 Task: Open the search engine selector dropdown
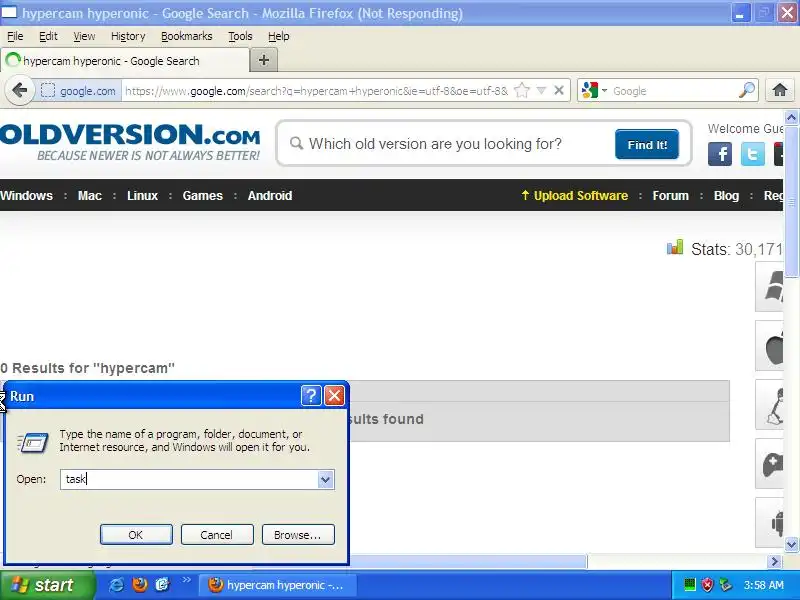(x=605, y=91)
